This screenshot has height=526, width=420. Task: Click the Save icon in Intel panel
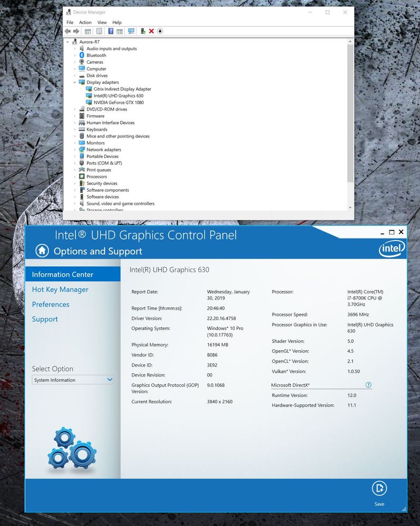[379, 489]
